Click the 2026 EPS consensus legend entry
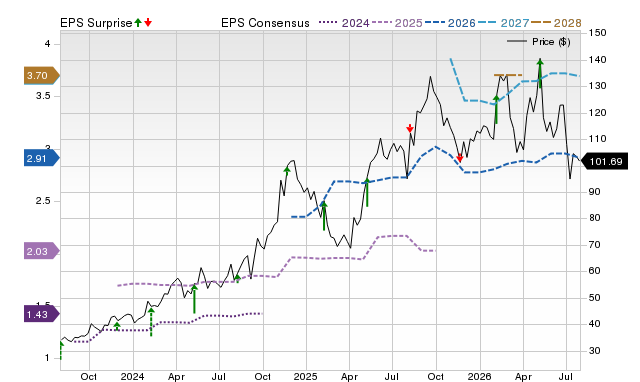The width and height of the screenshot is (640, 382). tap(450, 23)
